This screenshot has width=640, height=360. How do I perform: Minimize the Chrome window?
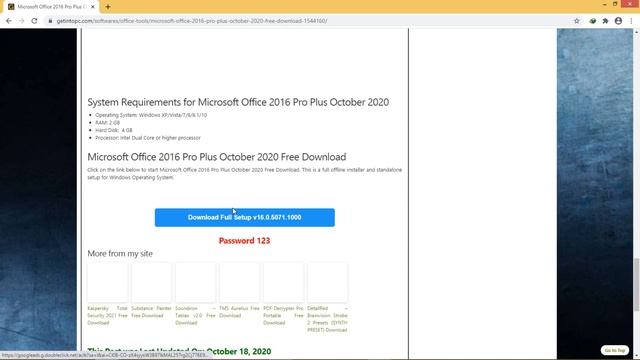coord(604,4)
